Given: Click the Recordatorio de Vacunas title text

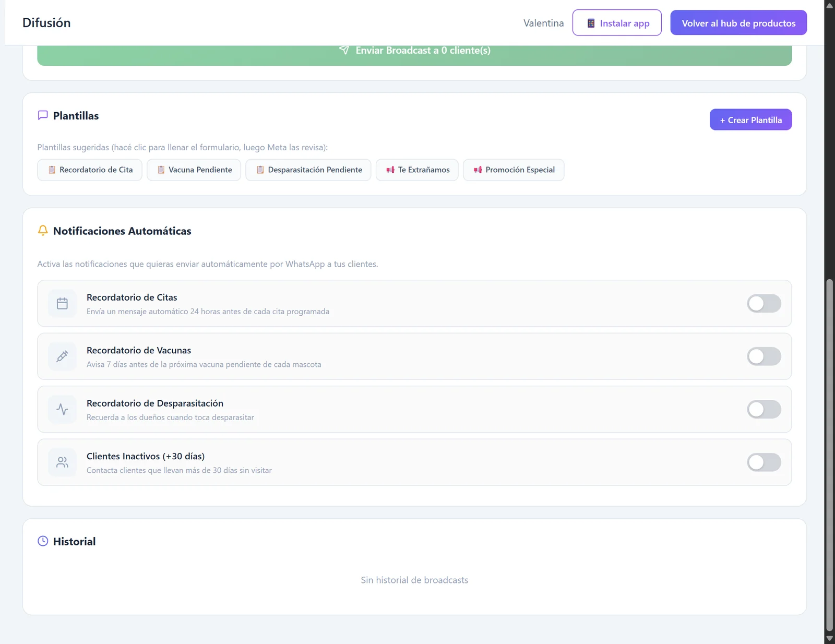Looking at the screenshot, I should click(x=139, y=350).
